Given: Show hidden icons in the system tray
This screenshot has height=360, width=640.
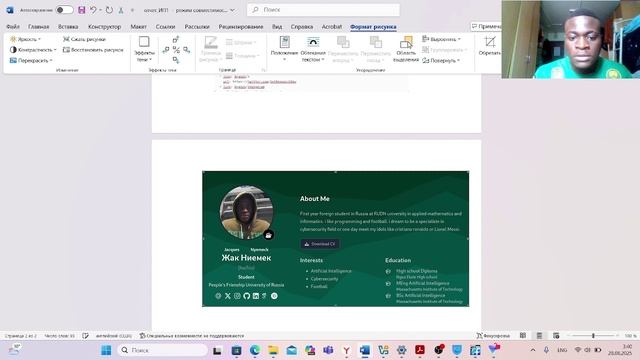Looking at the screenshot, I should tap(533, 350).
